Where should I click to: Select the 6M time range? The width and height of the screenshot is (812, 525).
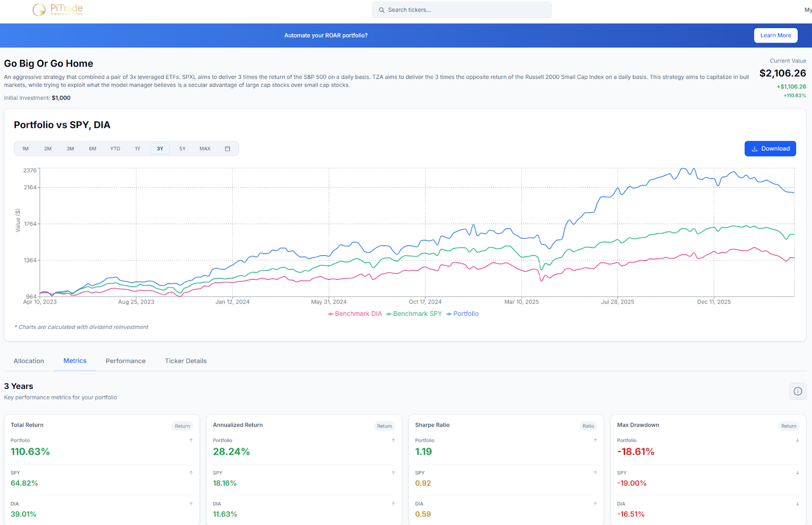(x=92, y=149)
